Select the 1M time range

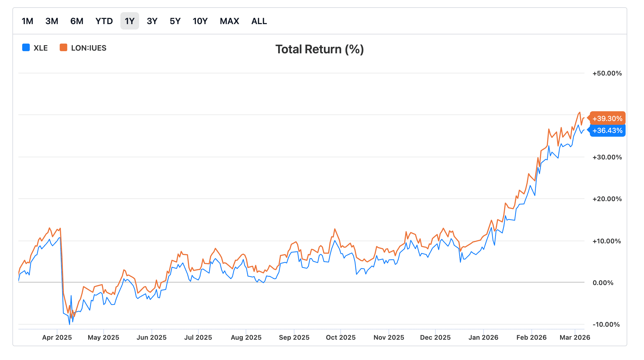tap(27, 21)
